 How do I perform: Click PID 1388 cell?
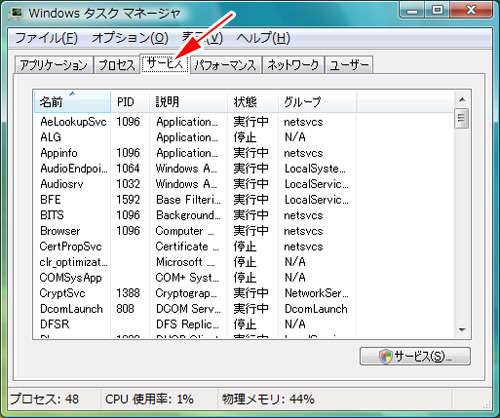128,293
